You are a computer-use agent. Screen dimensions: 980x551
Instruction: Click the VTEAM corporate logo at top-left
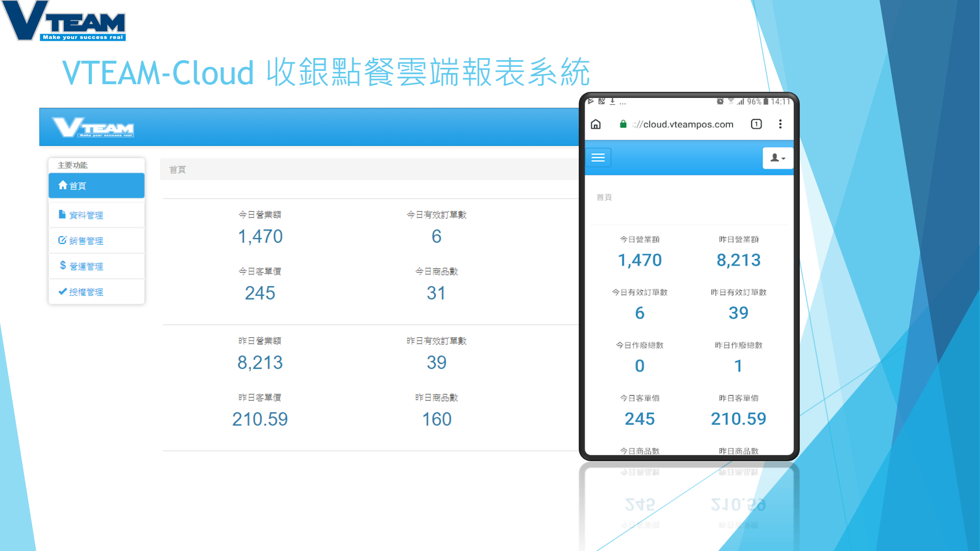(64, 21)
